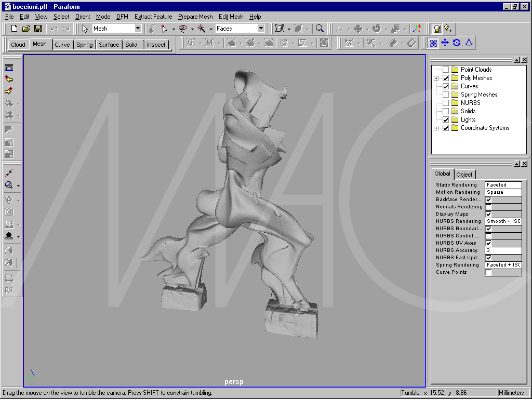Switch to the Global tab
The height and width of the screenshot is (399, 532).
coord(442,174)
